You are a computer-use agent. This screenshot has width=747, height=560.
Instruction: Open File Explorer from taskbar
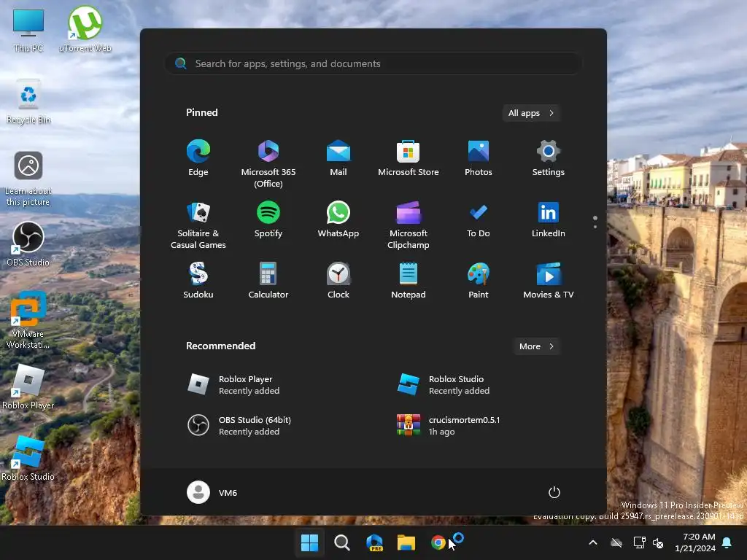coord(406,542)
